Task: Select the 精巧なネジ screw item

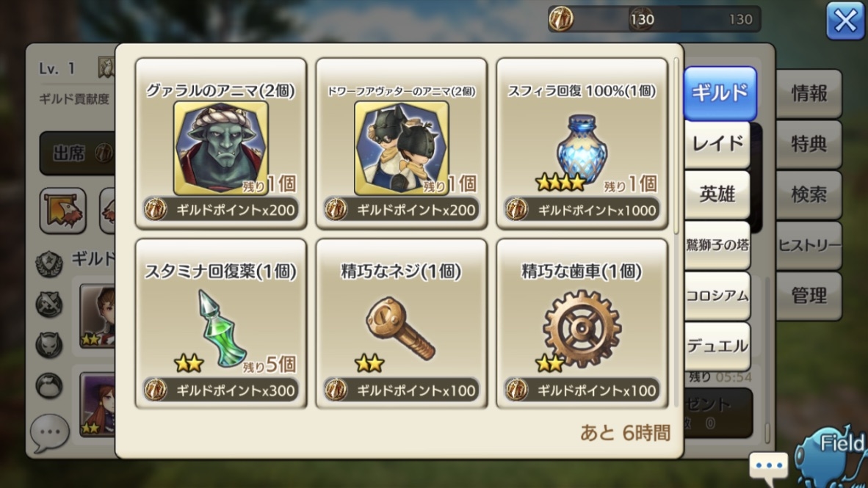Action: pyautogui.click(x=401, y=328)
